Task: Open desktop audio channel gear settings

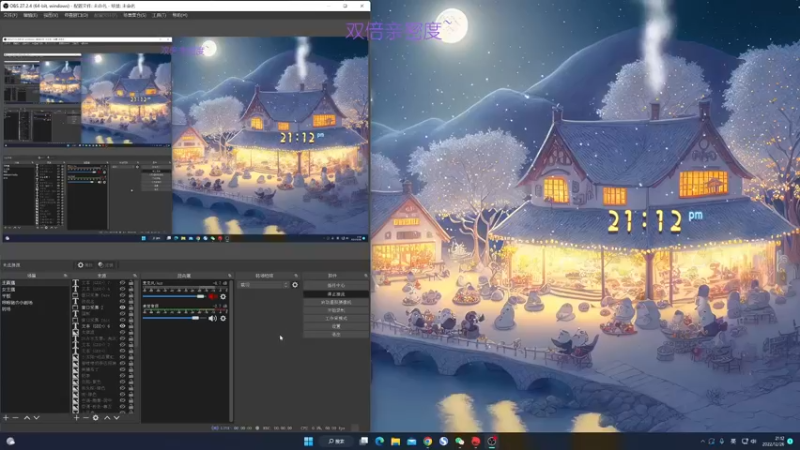Action: 223,318
